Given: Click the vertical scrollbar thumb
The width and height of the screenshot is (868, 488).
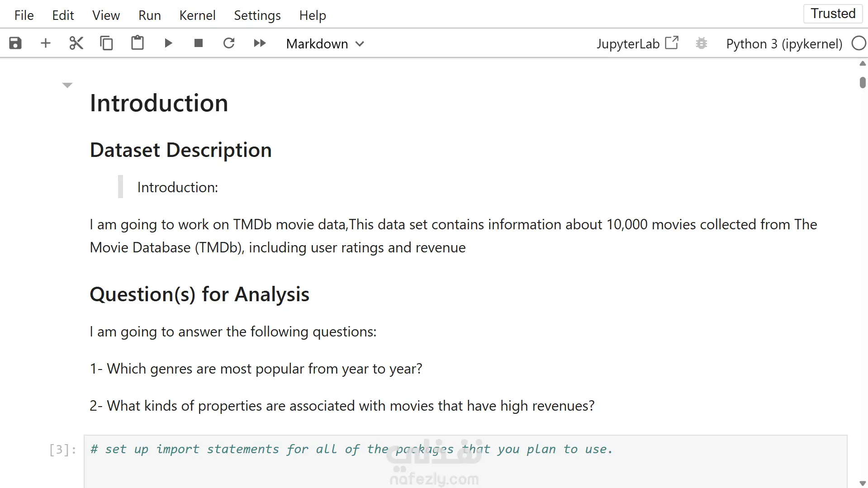Looking at the screenshot, I should click(863, 82).
